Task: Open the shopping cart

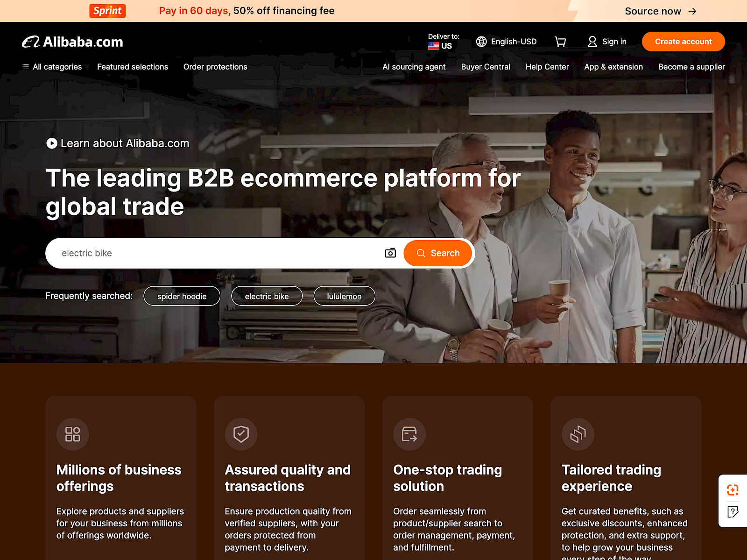Action: pos(560,42)
